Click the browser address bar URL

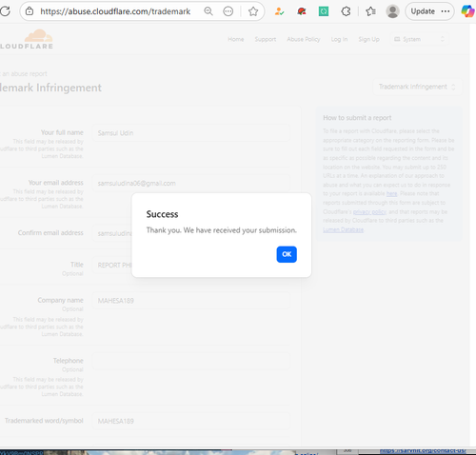(115, 11)
